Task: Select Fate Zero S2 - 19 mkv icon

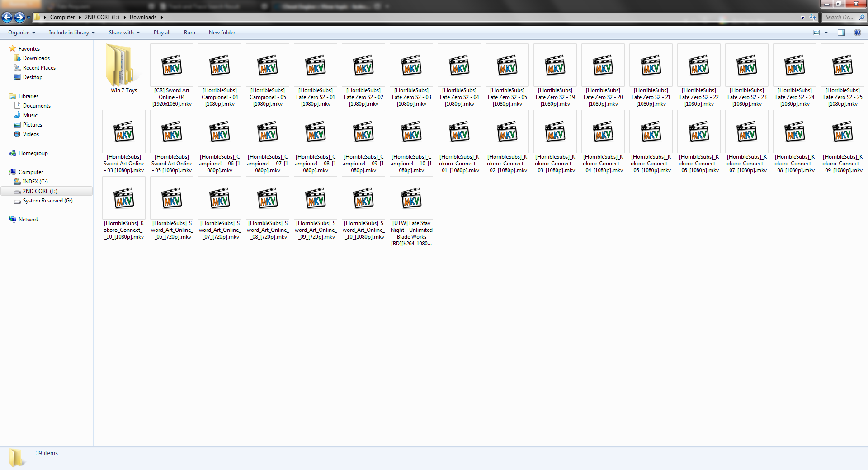Action: pos(555,65)
